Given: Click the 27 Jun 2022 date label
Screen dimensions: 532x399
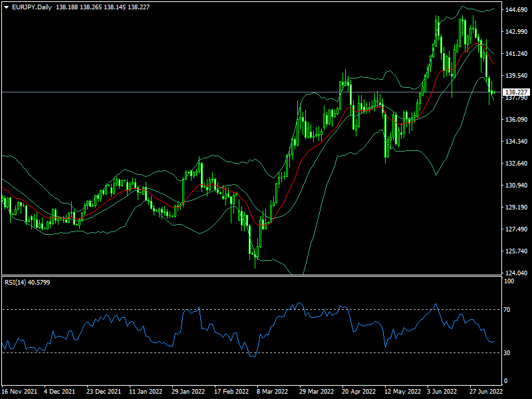Looking at the screenshot, I should [486, 392].
